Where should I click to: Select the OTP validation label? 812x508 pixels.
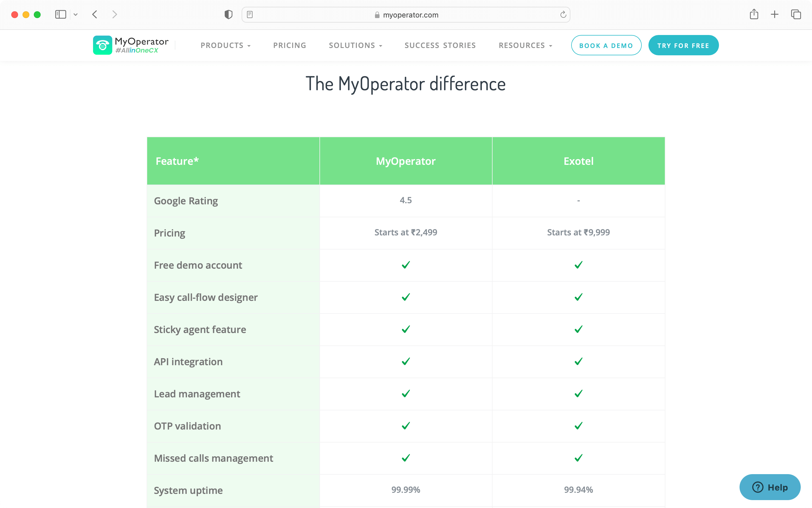[x=187, y=426]
